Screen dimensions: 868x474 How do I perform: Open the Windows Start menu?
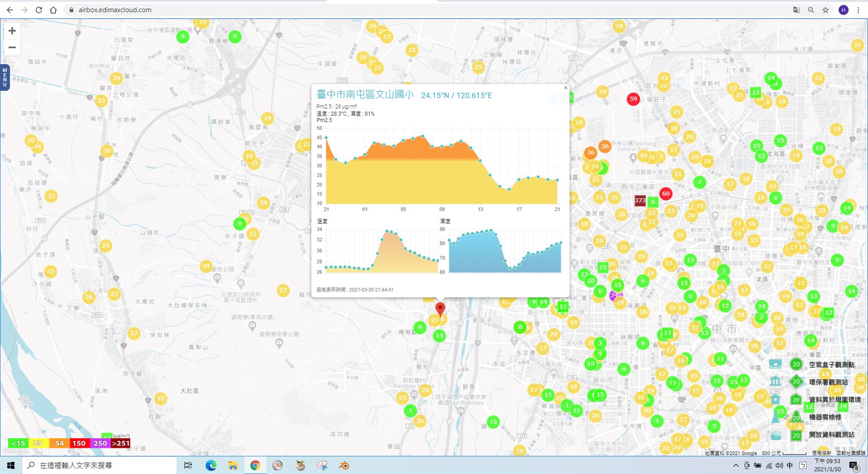pyautogui.click(x=11, y=465)
